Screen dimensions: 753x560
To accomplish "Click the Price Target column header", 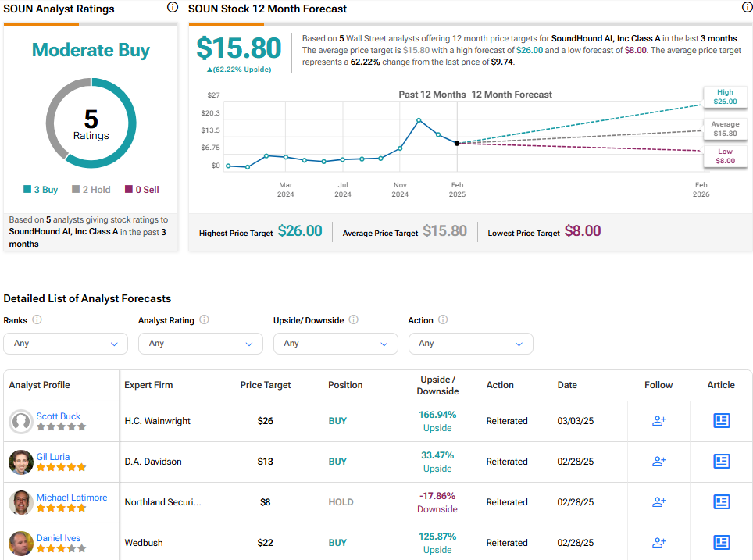I will pos(265,385).
